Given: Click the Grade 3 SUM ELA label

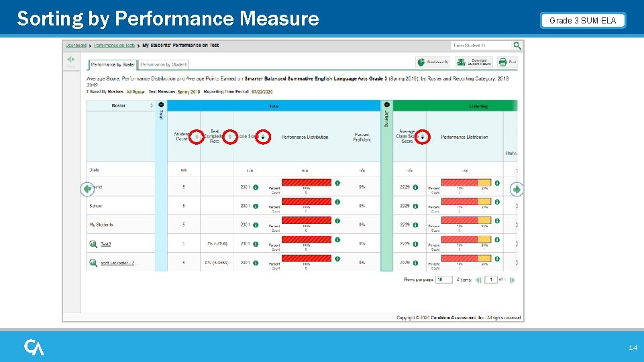Looking at the screenshot, I should pos(583,21).
